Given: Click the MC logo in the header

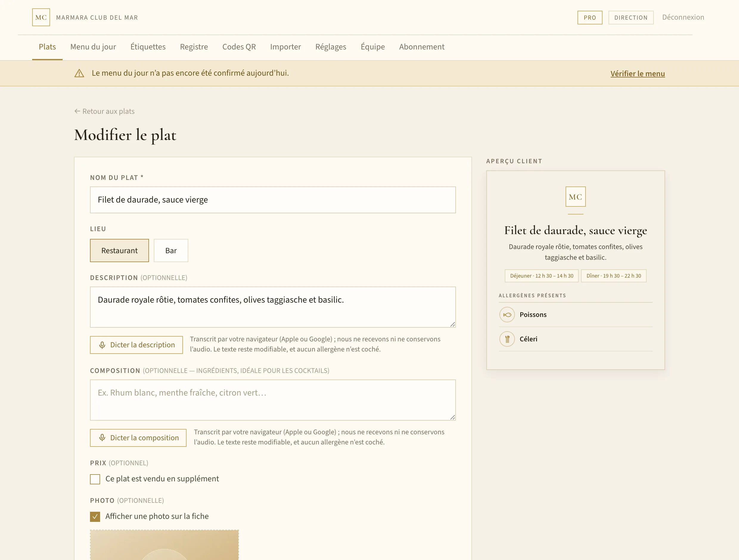Looking at the screenshot, I should (x=41, y=17).
